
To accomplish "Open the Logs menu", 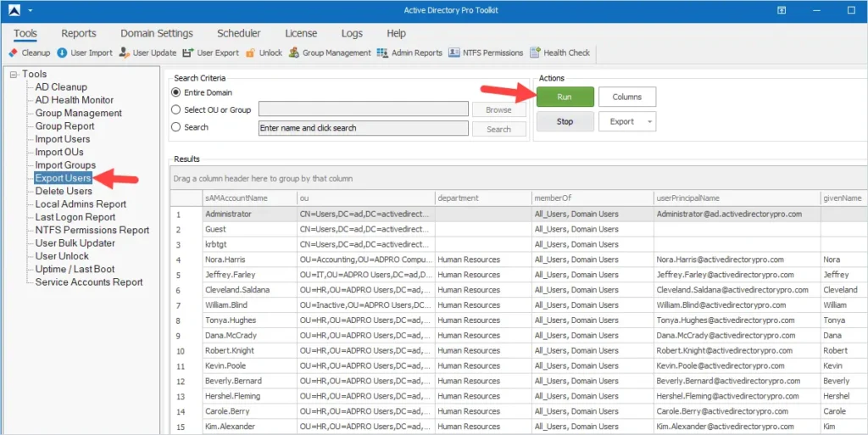I will pyautogui.click(x=352, y=33).
